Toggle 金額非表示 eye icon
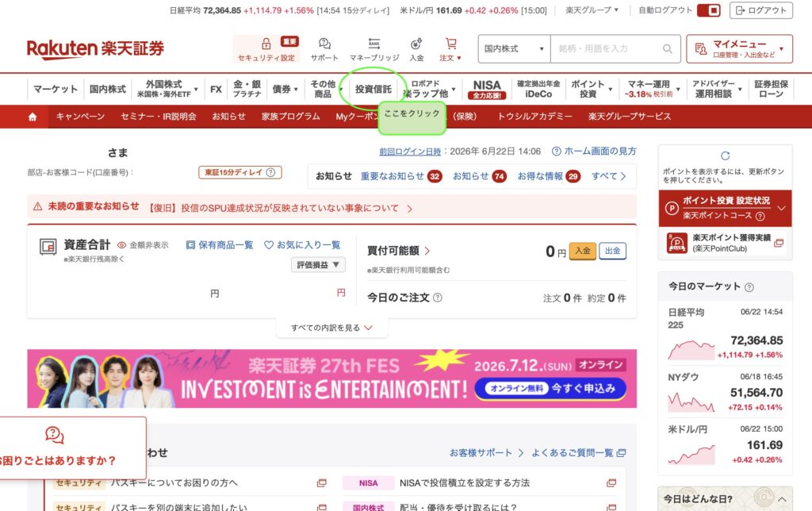 pos(121,245)
